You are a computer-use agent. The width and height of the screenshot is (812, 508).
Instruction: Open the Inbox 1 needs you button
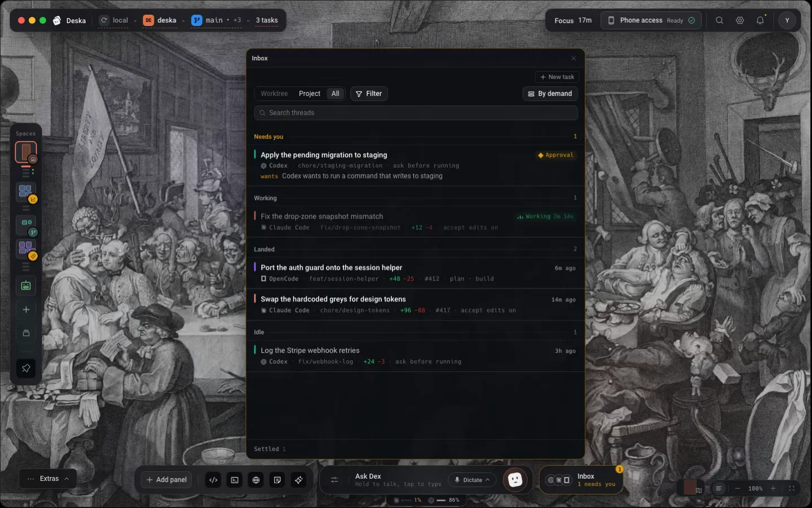coord(581,480)
